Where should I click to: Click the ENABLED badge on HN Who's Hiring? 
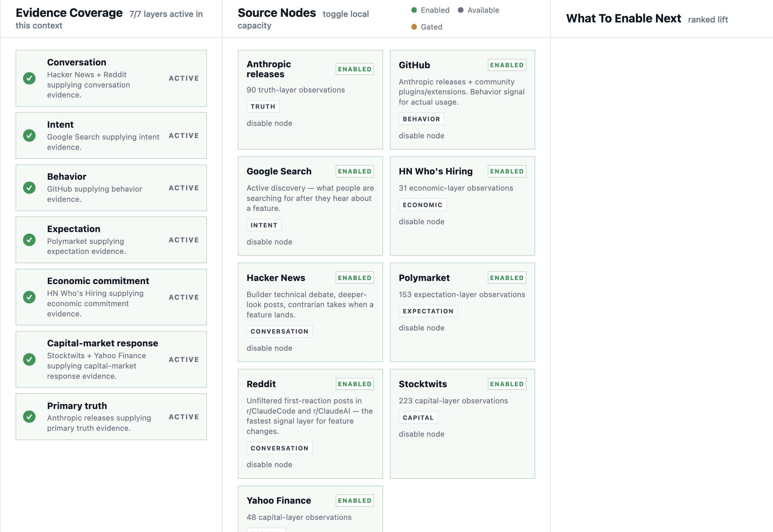(x=507, y=171)
